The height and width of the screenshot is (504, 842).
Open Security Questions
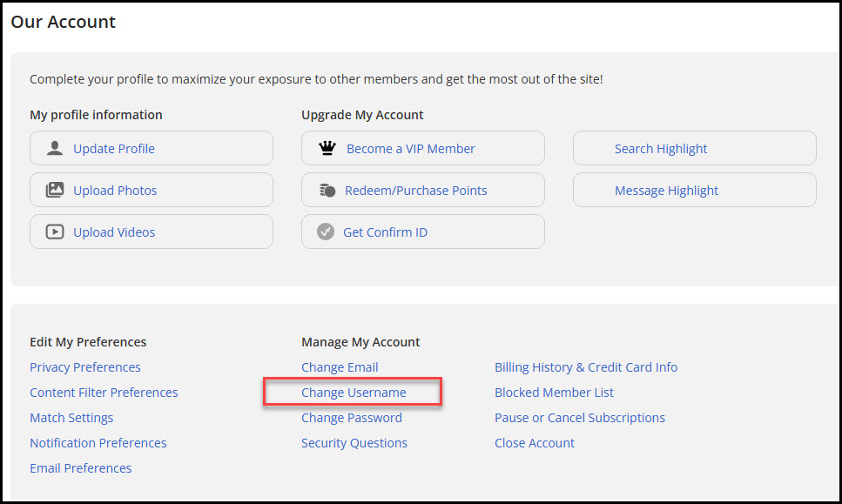click(x=354, y=443)
